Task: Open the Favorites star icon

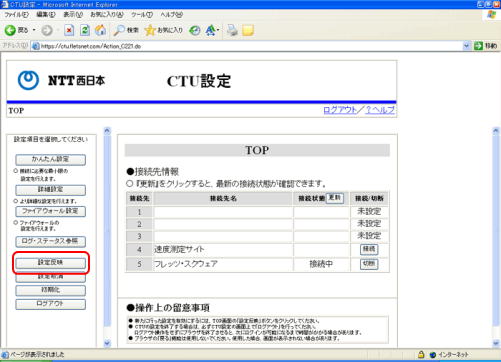Action: [x=150, y=30]
